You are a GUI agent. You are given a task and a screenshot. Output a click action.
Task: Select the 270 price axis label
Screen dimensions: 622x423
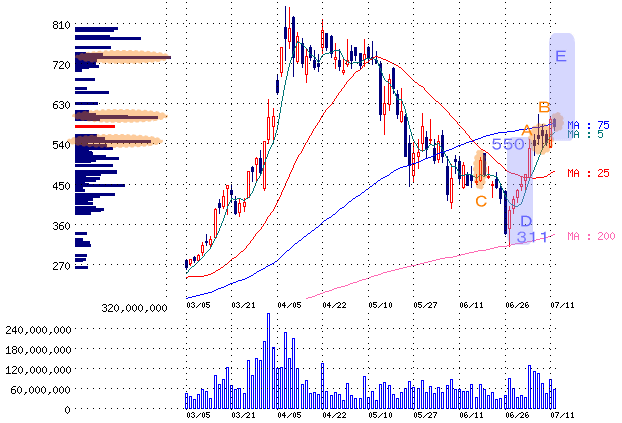pyautogui.click(x=61, y=265)
